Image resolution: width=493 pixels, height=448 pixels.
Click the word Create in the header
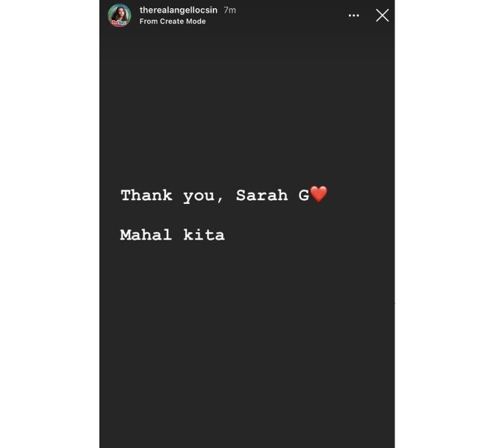click(x=172, y=22)
